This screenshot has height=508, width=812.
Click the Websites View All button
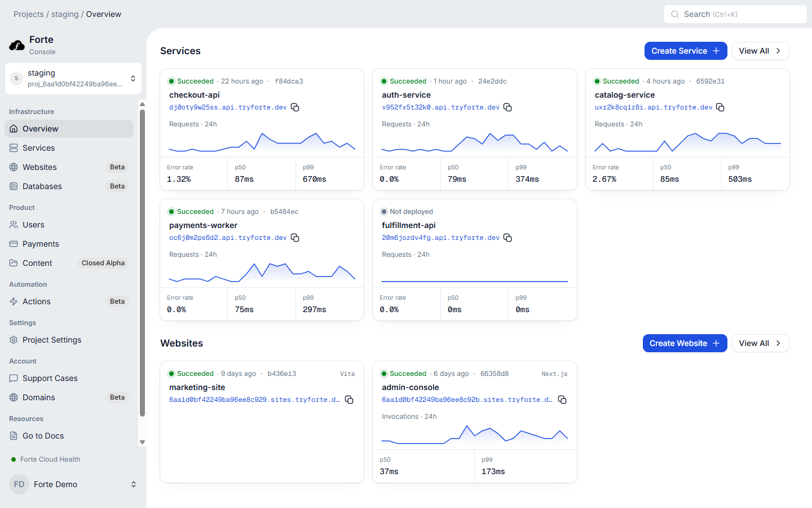tap(760, 343)
